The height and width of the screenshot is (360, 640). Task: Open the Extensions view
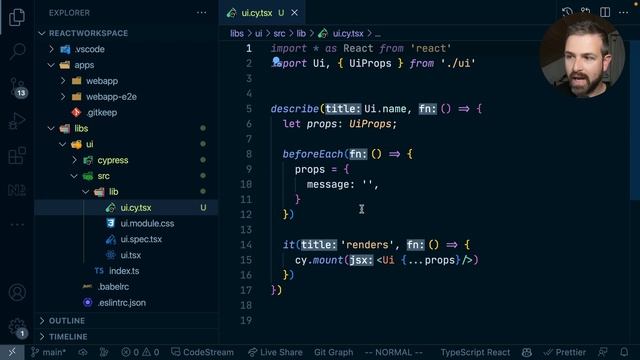(17, 156)
